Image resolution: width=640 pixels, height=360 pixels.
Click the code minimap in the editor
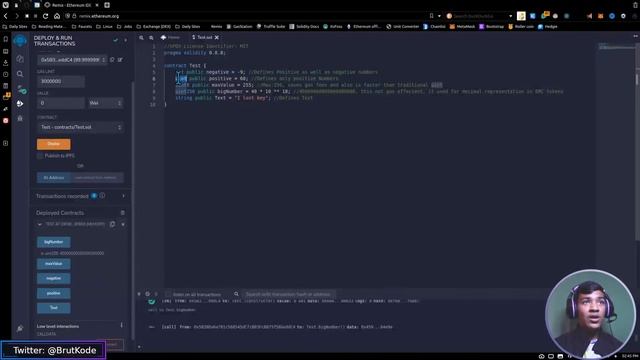616,47
